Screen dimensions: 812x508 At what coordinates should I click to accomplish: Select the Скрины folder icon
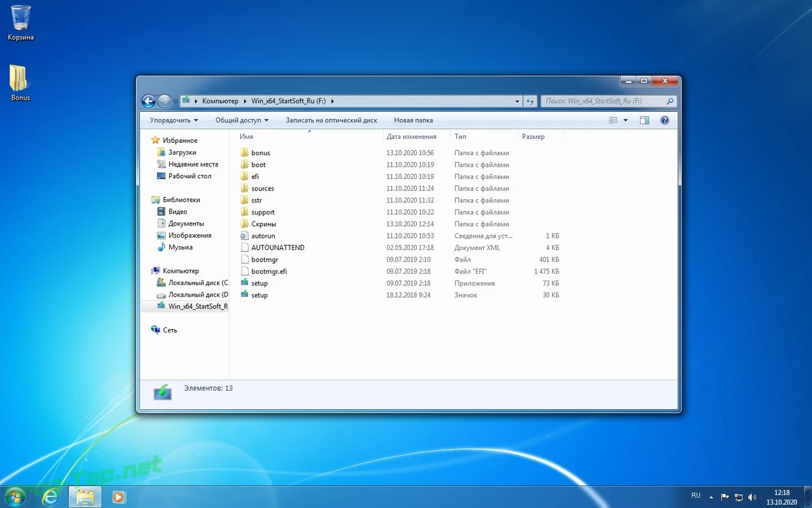[245, 224]
